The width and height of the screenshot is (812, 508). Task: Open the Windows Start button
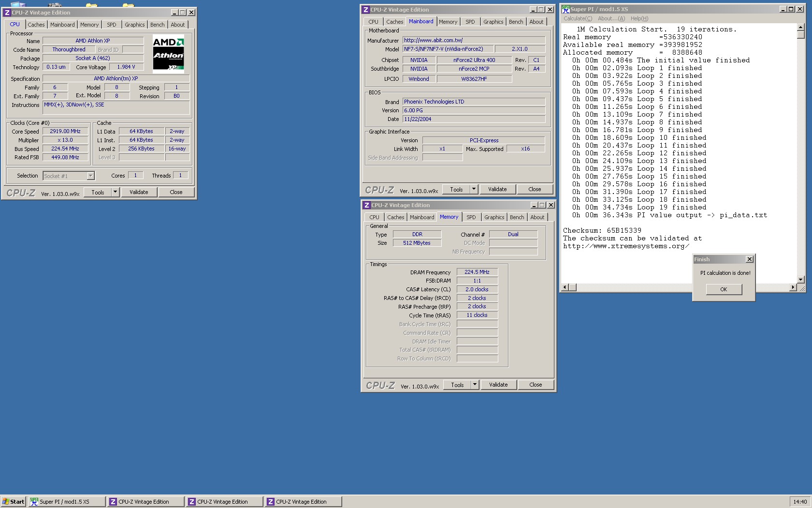[13, 502]
